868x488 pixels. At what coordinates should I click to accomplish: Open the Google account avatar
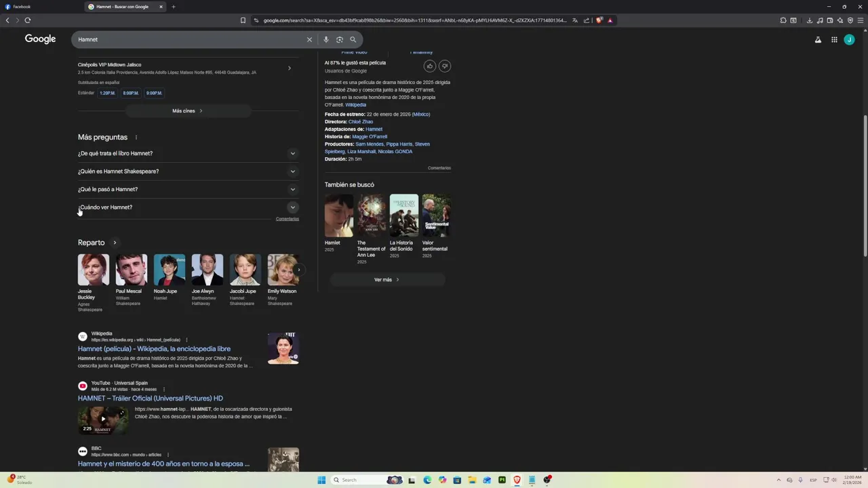click(x=849, y=39)
